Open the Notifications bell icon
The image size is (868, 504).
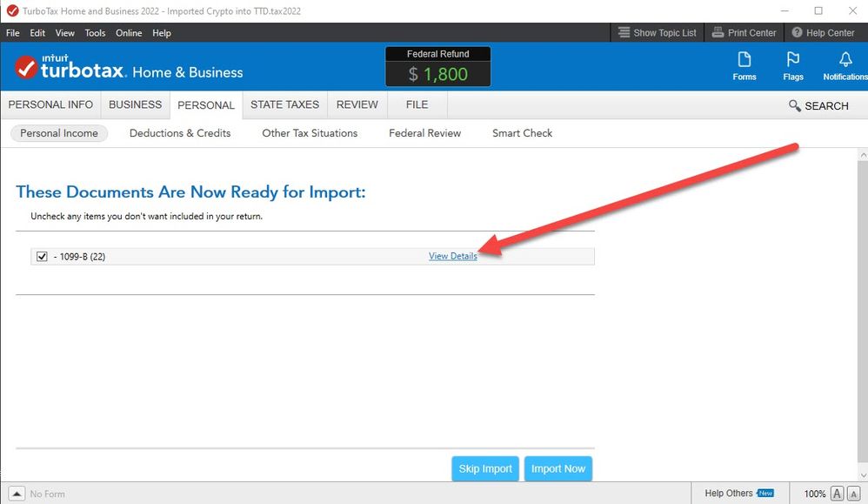844,65
